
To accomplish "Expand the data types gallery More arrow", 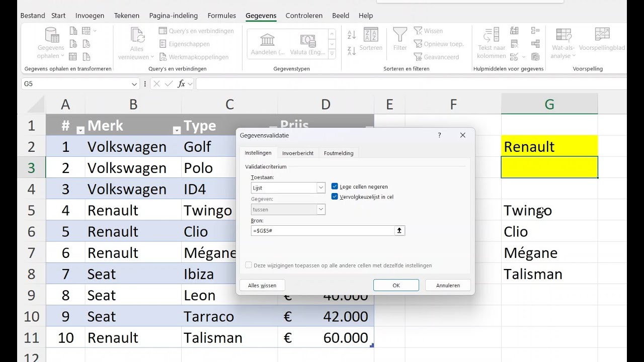I will (x=332, y=53).
